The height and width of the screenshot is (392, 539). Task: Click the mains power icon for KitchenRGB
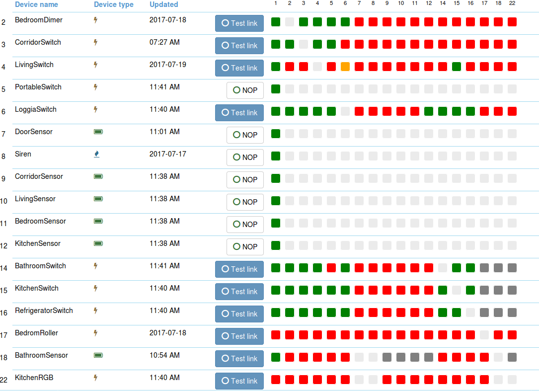coord(96,378)
